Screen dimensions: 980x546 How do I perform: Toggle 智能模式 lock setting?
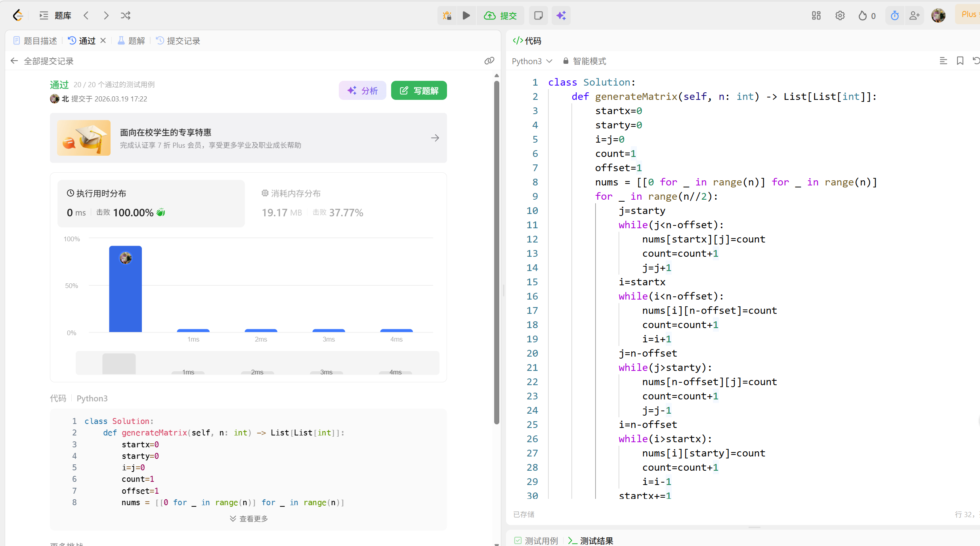(x=585, y=61)
